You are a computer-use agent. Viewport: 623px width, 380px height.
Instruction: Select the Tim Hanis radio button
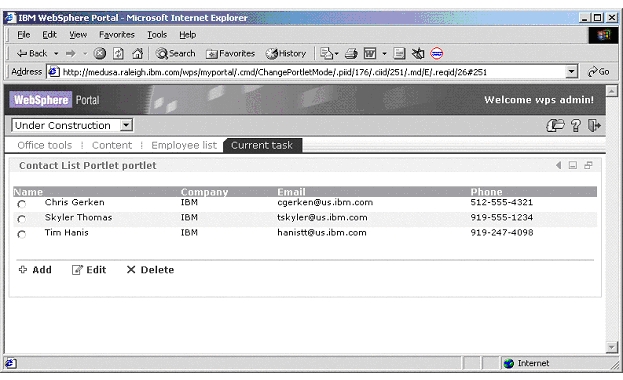click(x=22, y=234)
